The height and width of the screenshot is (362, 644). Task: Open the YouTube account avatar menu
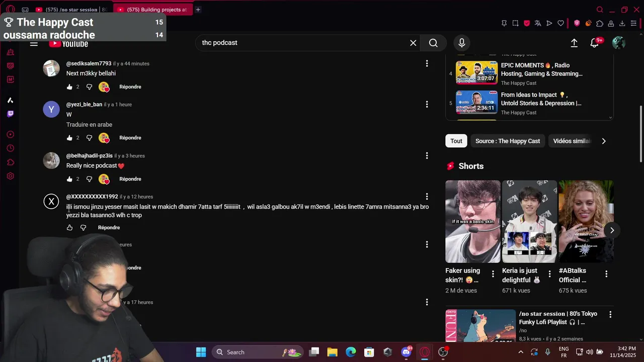[x=619, y=43]
